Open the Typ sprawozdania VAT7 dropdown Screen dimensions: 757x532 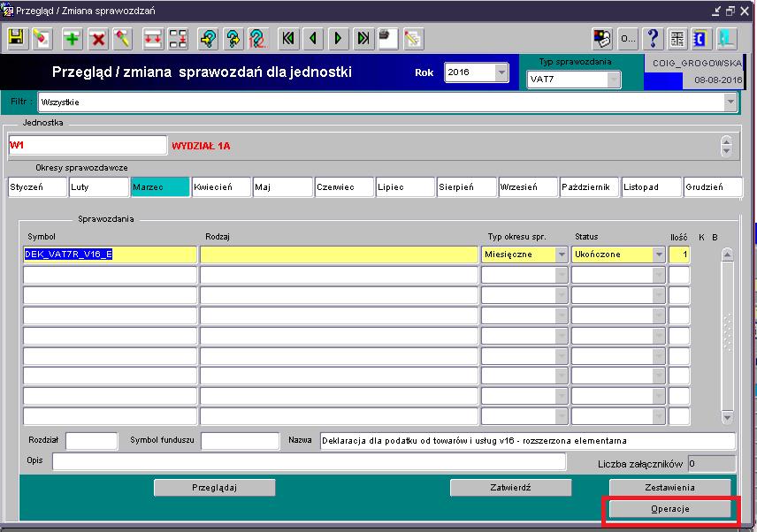[614, 80]
